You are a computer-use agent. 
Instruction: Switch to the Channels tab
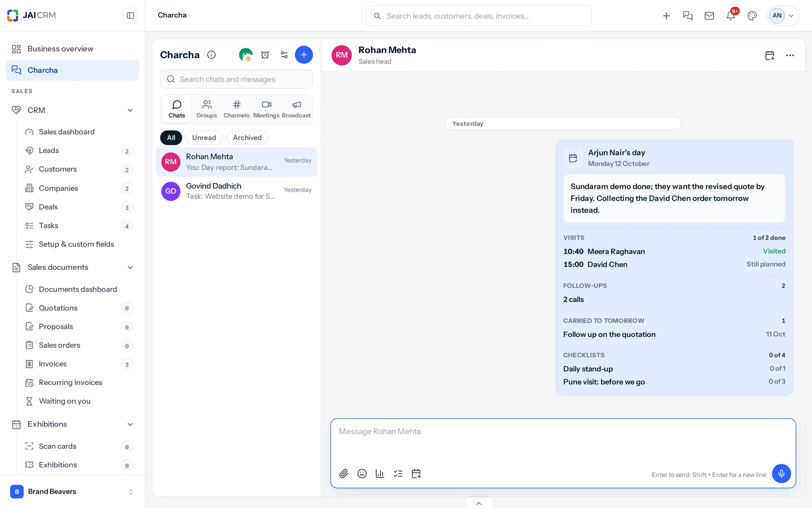[236, 109]
